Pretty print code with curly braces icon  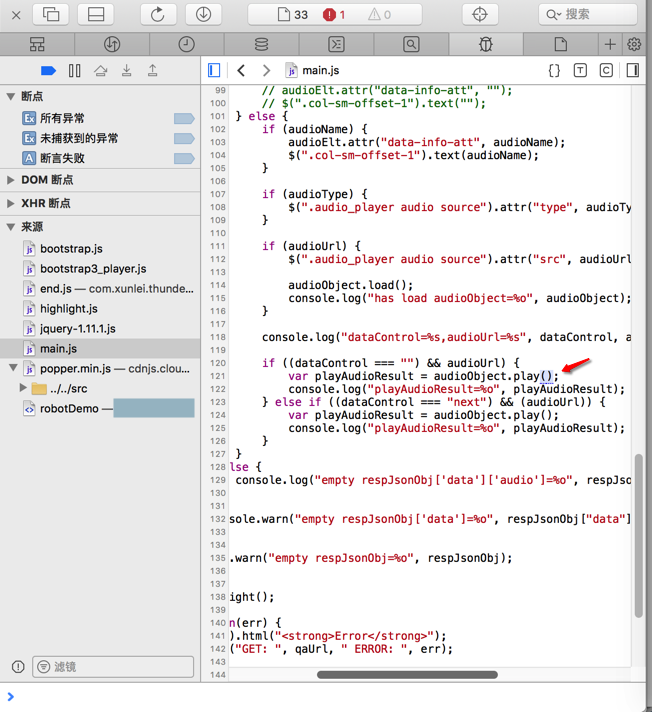[x=554, y=70]
